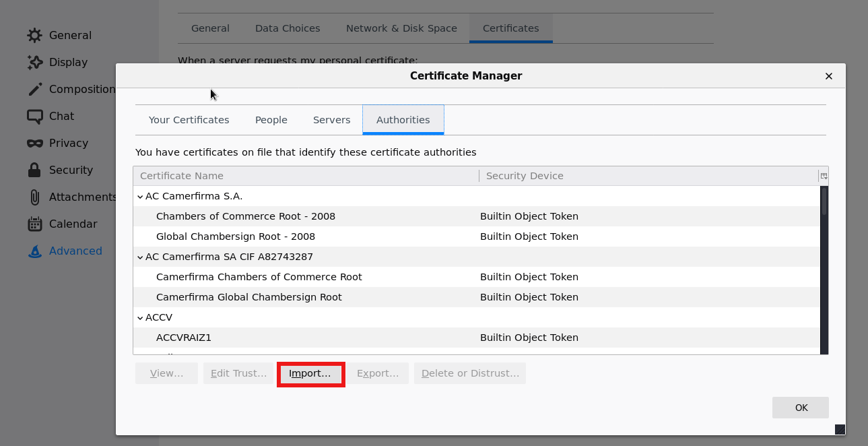868x446 pixels.
Task: Switch to the Your Certificates tab
Action: click(x=189, y=120)
